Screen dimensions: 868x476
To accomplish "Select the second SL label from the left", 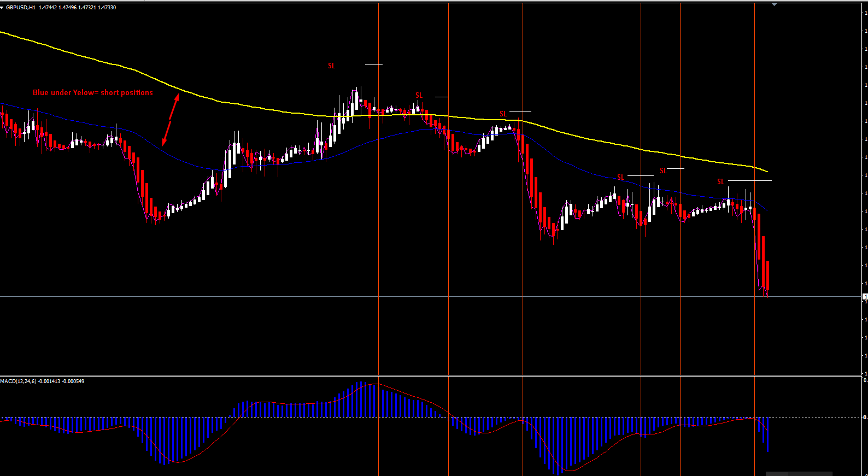I will [419, 96].
